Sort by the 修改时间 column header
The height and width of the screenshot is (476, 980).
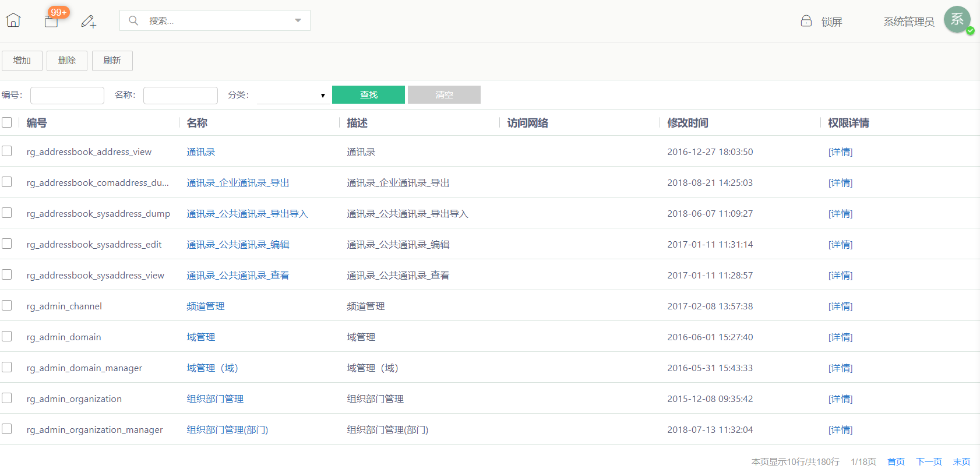[x=688, y=123]
